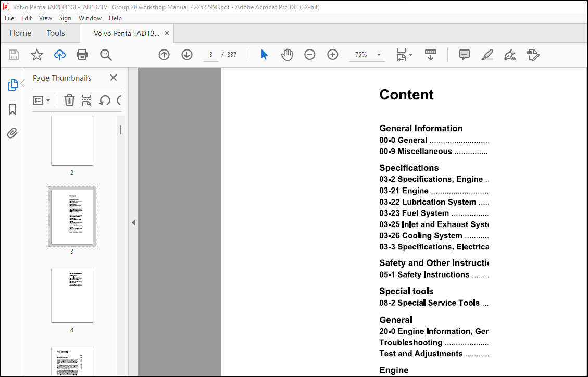Viewport: 588px width, 377px height.
Task: Activate the Hand pan tool
Action: (287, 55)
